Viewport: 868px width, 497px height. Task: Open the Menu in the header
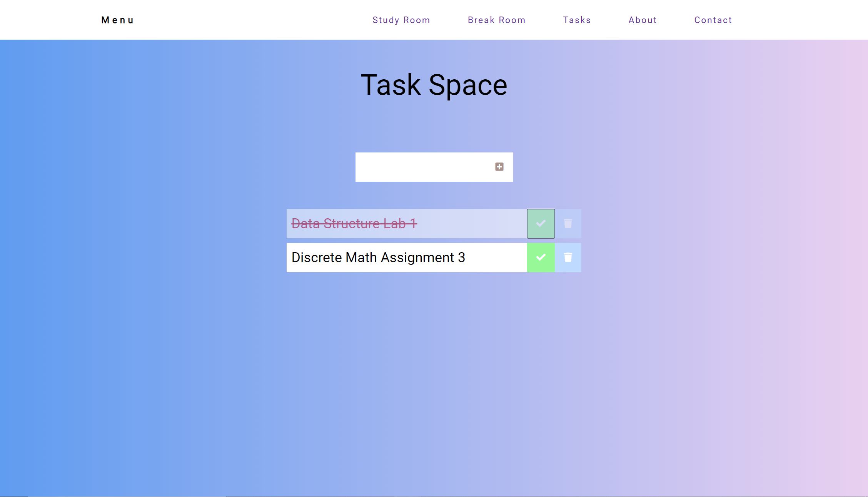117,20
